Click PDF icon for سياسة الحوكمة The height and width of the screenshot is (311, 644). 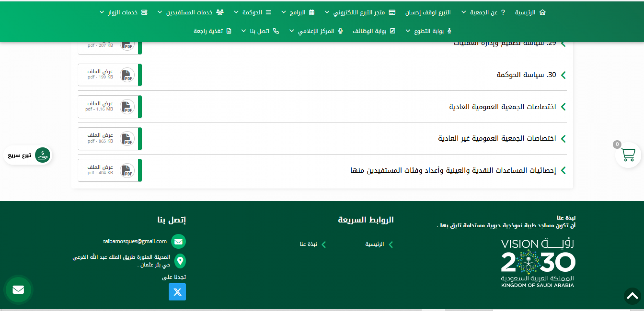pos(127,75)
